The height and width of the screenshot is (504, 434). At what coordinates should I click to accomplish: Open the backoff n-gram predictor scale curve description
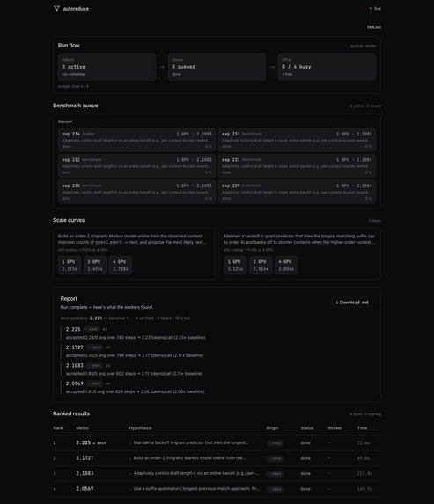pyautogui.click(x=299, y=239)
